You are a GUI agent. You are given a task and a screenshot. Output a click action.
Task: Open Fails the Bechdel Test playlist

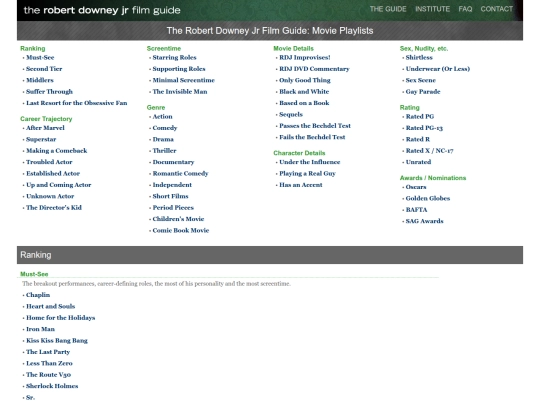click(312, 137)
